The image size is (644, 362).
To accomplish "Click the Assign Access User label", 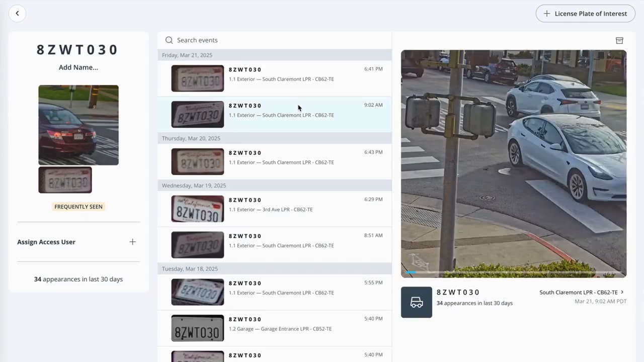I will pos(46,242).
